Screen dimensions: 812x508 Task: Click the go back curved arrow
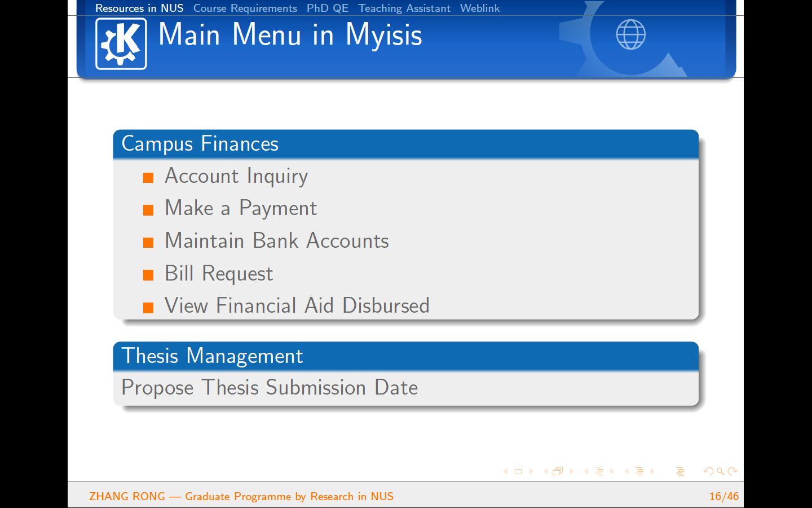(708, 471)
